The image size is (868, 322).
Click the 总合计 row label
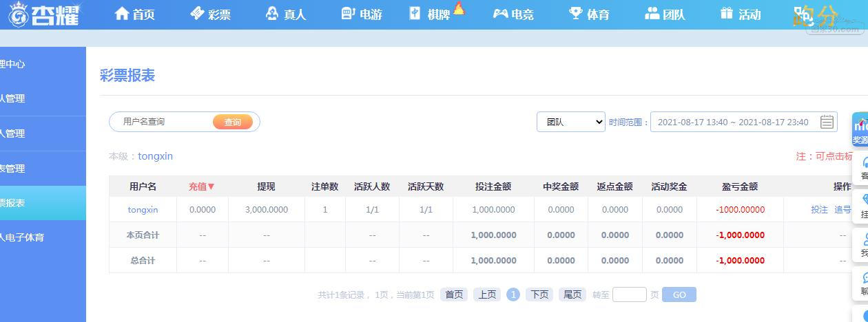point(143,261)
